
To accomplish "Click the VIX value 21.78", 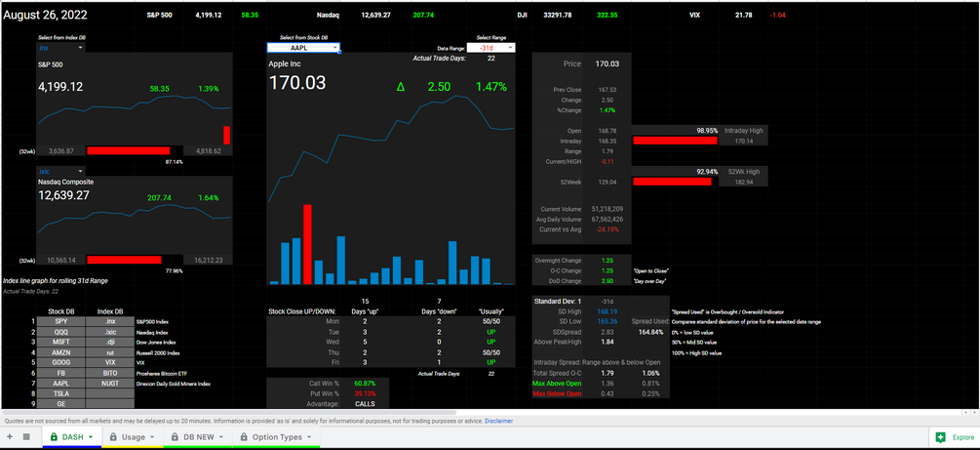I will (x=746, y=15).
